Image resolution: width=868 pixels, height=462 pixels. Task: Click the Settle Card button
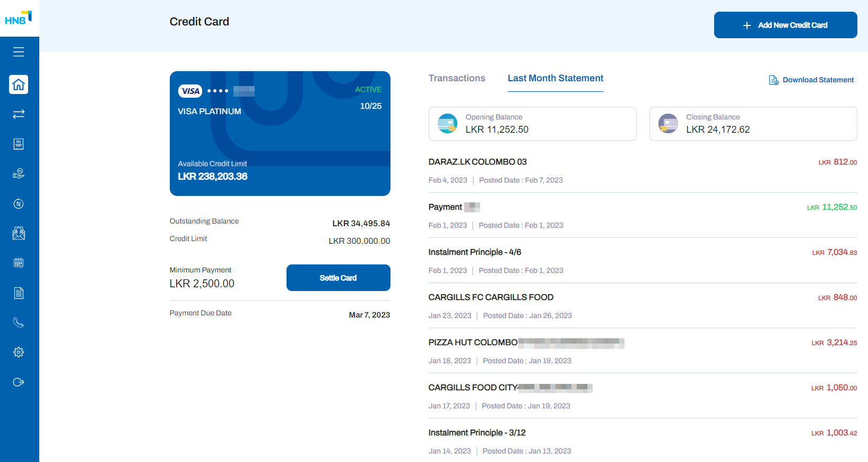pyautogui.click(x=338, y=278)
